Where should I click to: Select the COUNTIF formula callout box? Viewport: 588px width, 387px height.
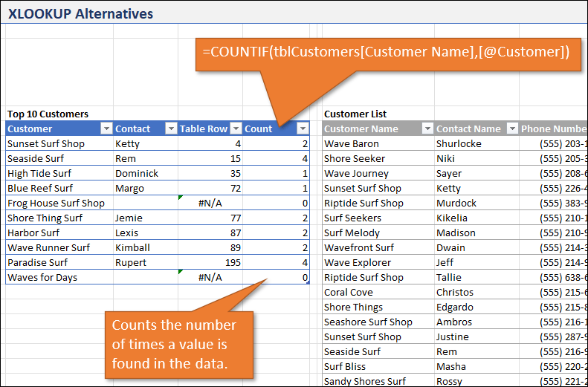(387, 52)
